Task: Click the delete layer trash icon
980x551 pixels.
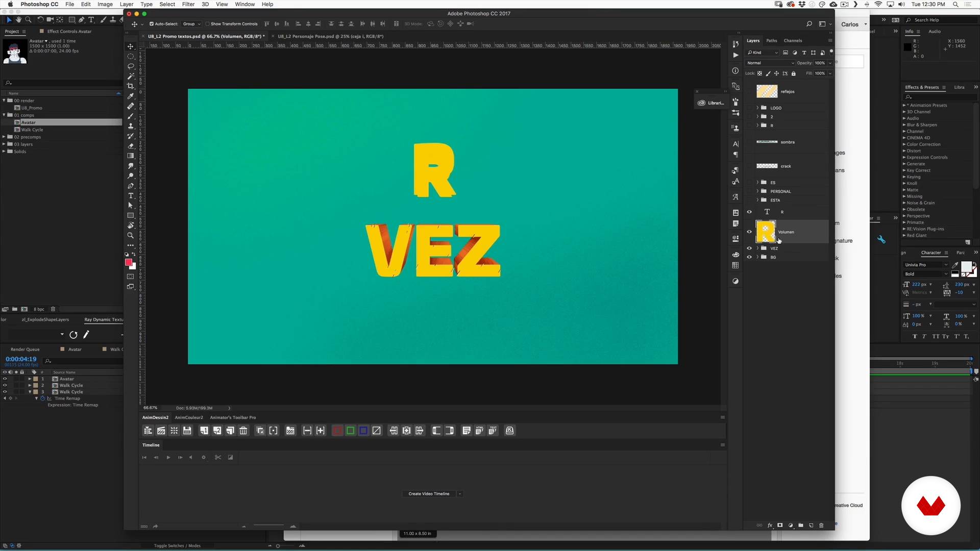Action: 821,525
